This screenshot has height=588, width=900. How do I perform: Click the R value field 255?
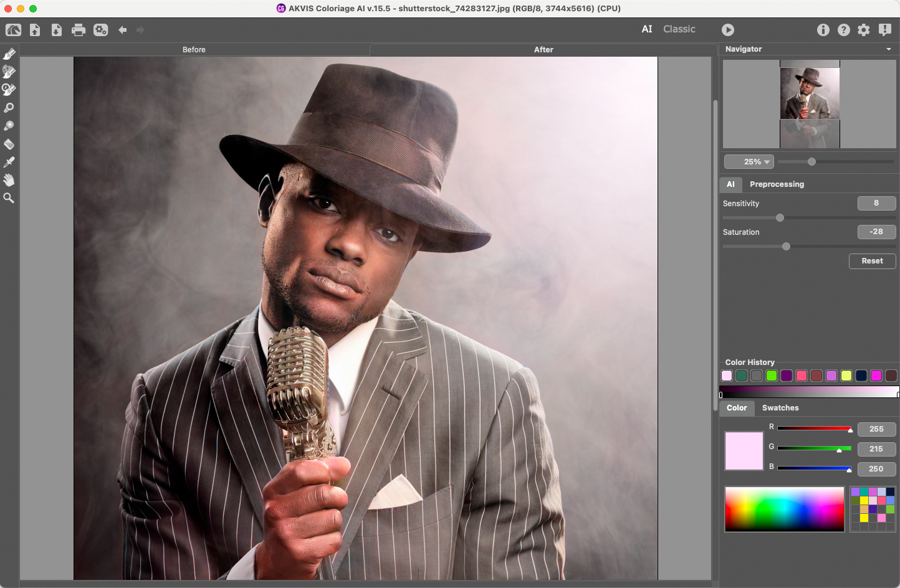(x=876, y=429)
